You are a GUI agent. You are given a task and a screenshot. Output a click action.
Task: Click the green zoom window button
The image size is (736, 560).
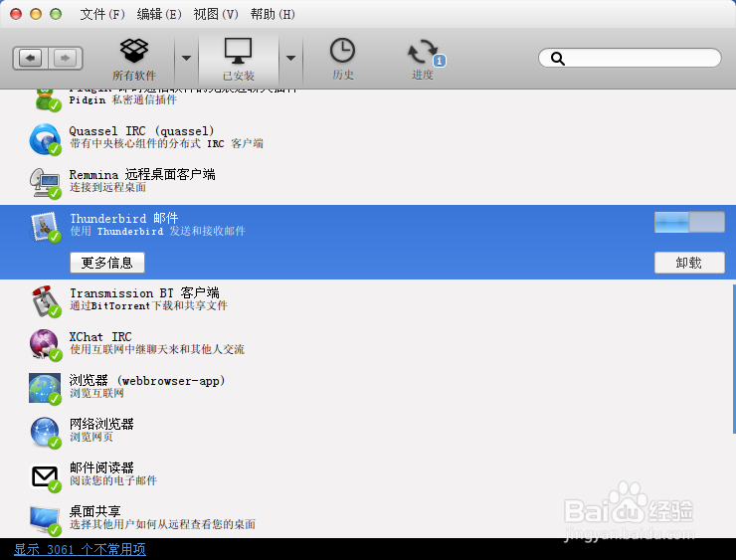(56, 14)
